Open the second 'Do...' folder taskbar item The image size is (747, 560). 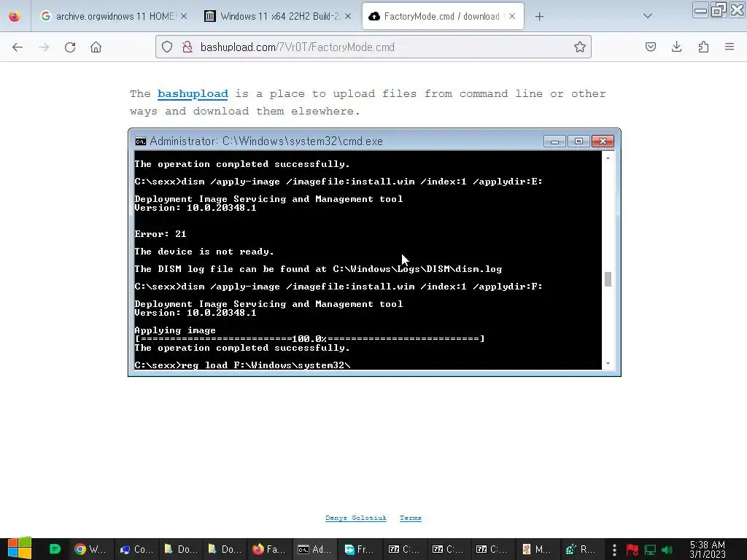click(225, 549)
